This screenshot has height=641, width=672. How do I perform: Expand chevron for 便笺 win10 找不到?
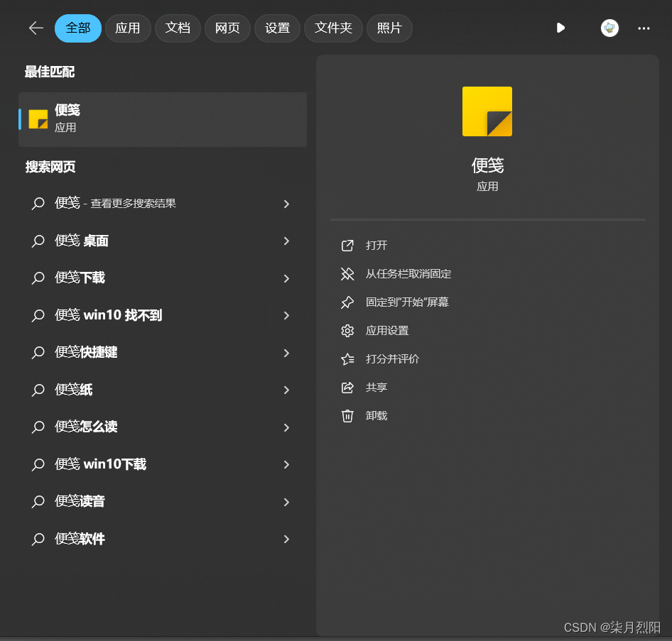click(x=286, y=316)
